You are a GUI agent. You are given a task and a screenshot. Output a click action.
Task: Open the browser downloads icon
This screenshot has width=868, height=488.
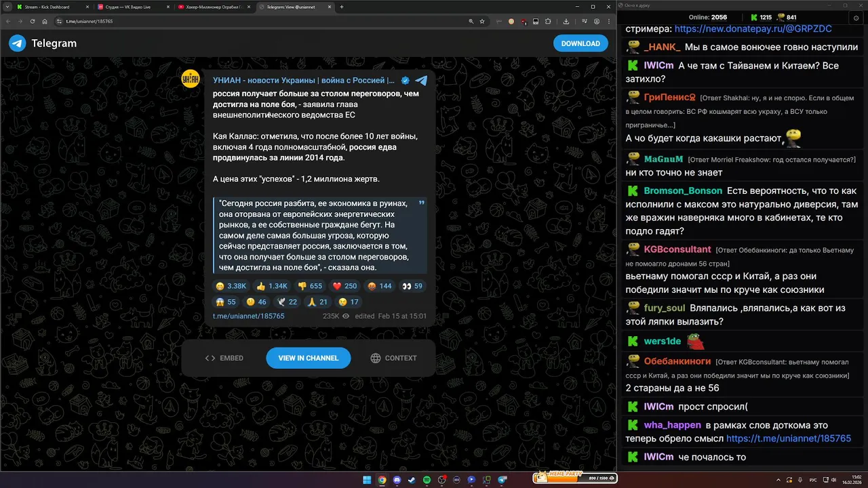coord(566,21)
